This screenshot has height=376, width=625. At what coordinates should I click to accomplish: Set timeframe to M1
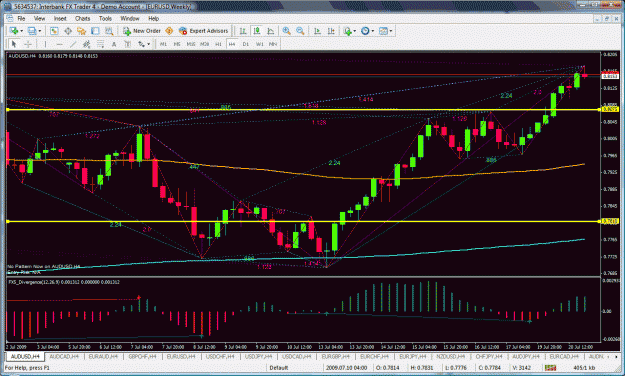tap(163, 44)
